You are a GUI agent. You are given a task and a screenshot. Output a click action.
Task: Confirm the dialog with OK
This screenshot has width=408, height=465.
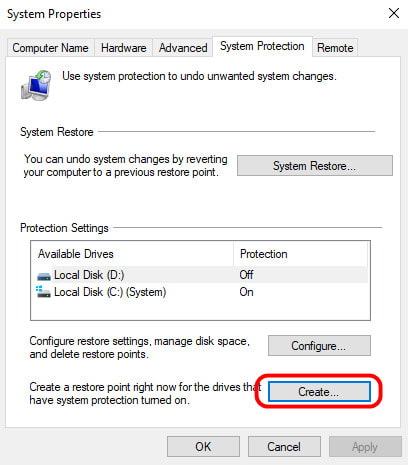(x=203, y=446)
